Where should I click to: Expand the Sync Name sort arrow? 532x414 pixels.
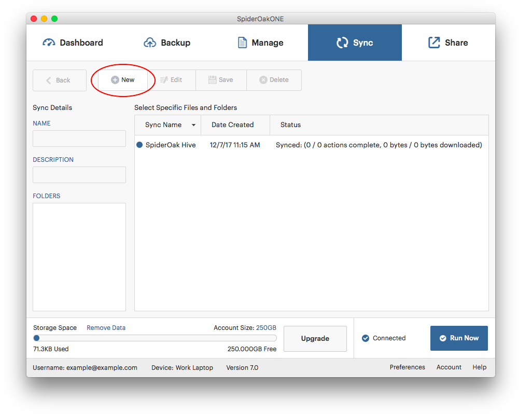193,125
